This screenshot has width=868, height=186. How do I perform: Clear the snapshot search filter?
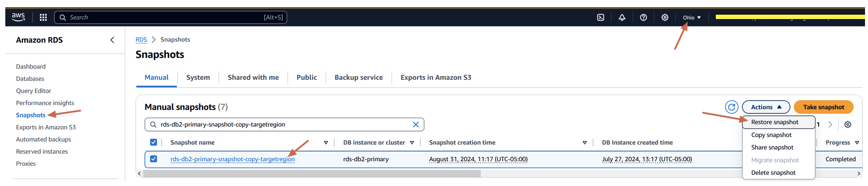(x=415, y=125)
